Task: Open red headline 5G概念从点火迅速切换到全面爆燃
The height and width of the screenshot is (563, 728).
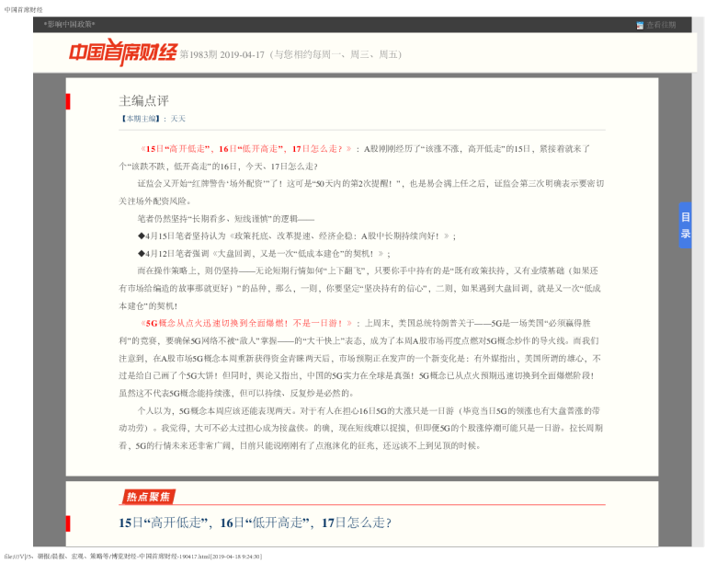Action: click(246, 323)
